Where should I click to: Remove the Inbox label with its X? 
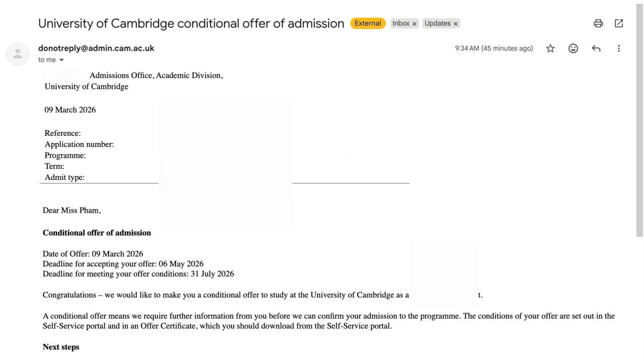415,24
